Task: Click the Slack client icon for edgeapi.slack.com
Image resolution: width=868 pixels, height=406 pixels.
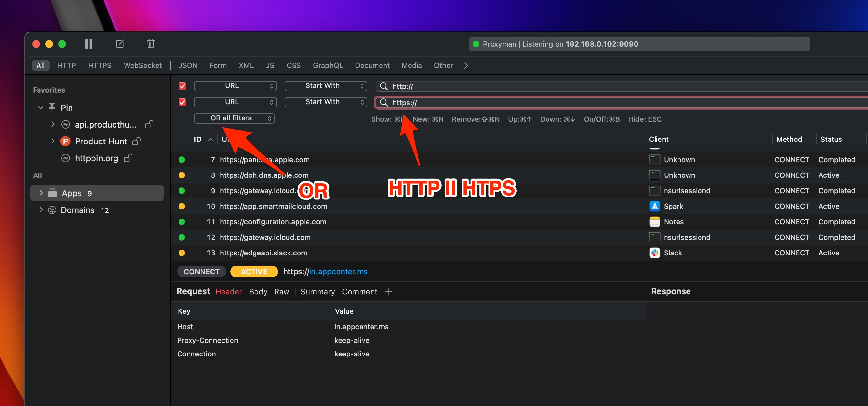Action: point(654,253)
